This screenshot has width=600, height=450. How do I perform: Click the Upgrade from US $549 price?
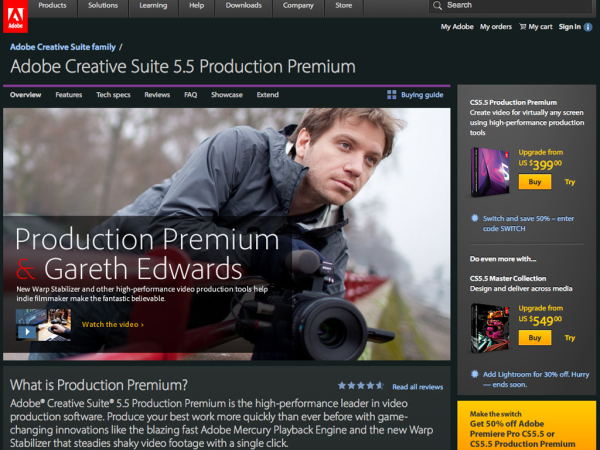pos(540,315)
